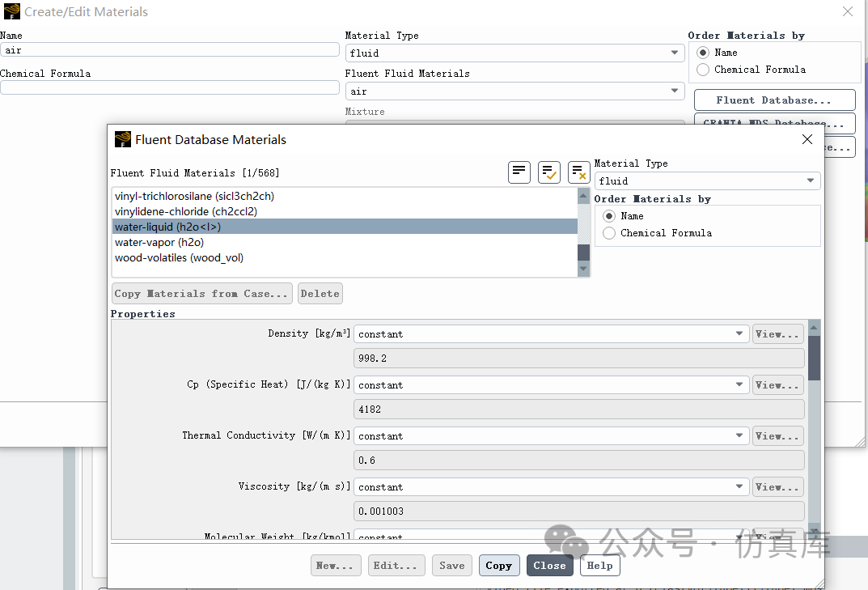868x590 pixels.
Task: Select wood-volatiles (wood_vol) material
Action: [x=345, y=258]
